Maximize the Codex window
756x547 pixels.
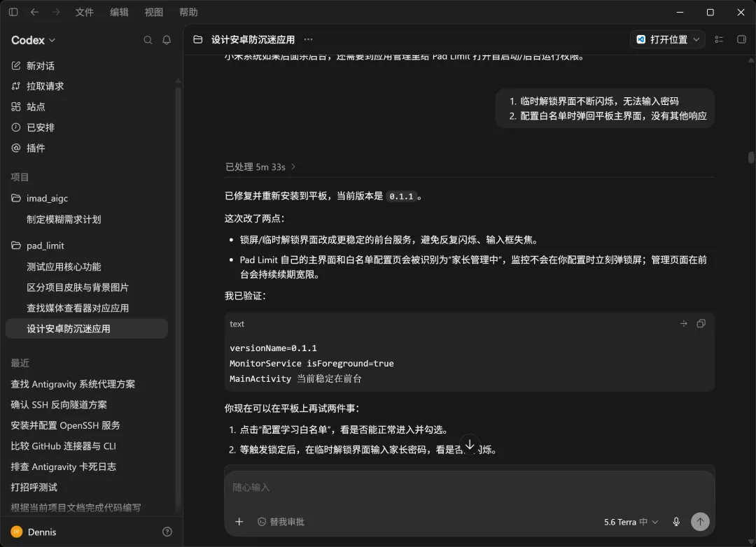[710, 12]
